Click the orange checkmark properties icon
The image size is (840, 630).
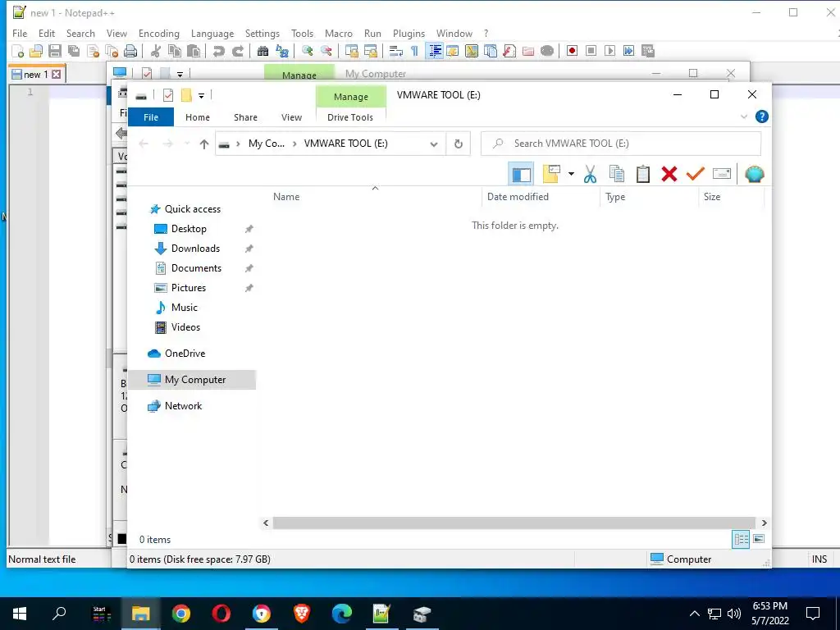(x=696, y=174)
